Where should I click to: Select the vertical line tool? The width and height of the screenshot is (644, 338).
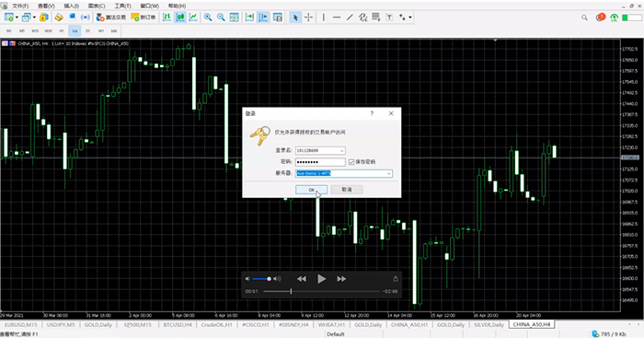(324, 17)
